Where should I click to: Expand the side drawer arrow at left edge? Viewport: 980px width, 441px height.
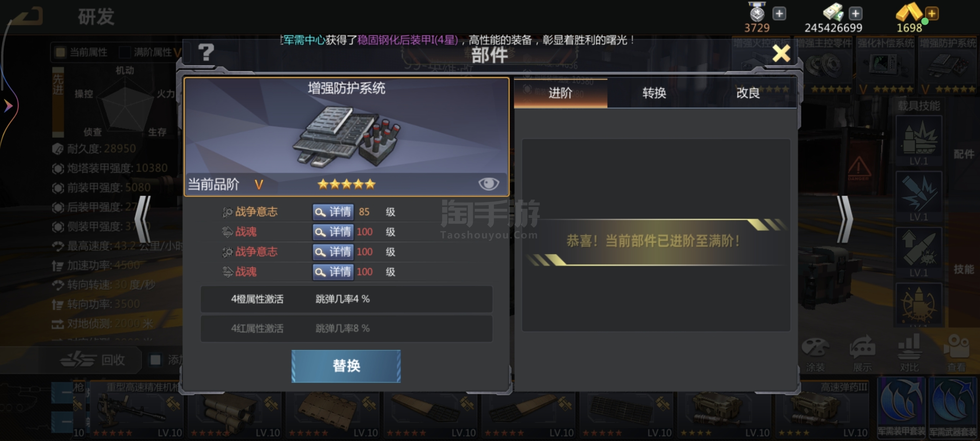point(8,106)
